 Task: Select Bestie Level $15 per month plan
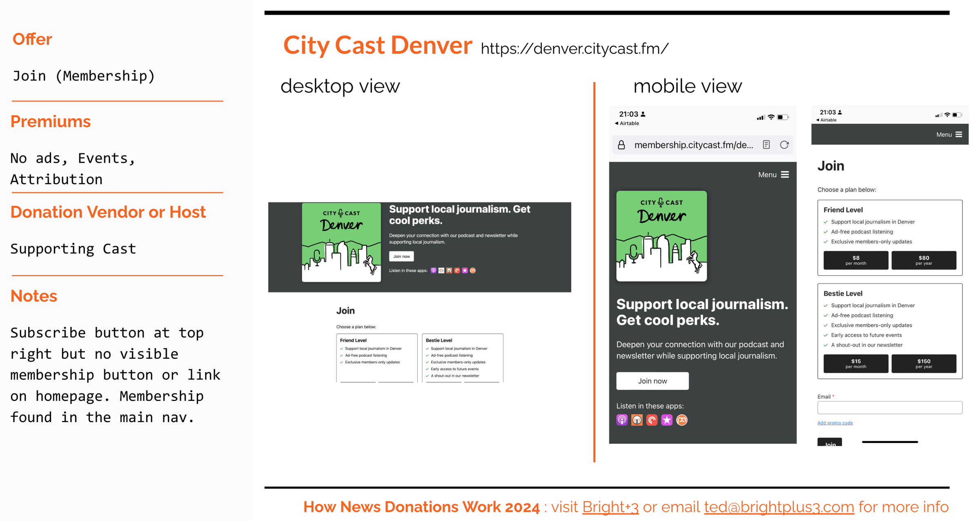click(x=856, y=364)
